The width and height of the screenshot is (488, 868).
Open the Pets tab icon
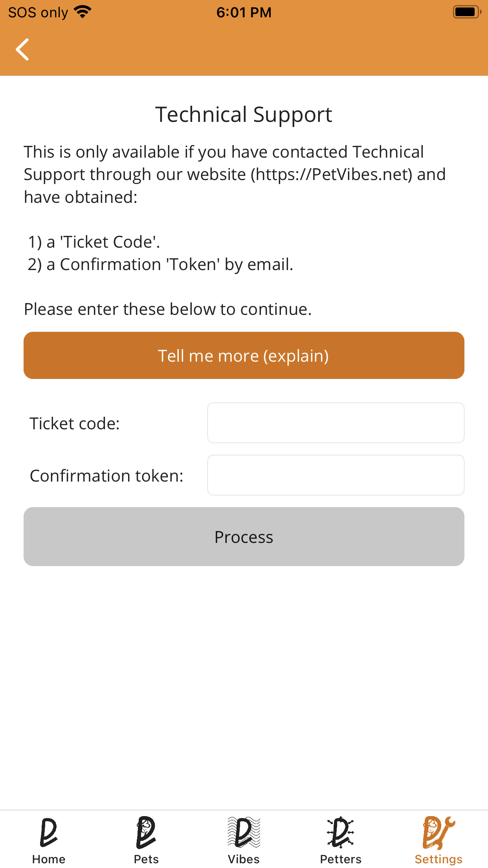[146, 833]
